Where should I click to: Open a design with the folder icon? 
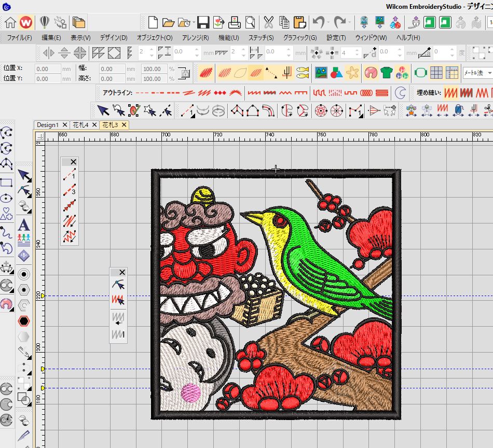tap(168, 23)
